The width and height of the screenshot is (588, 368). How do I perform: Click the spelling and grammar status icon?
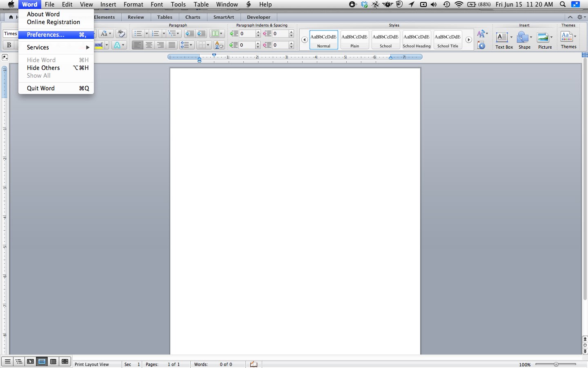tap(254, 364)
